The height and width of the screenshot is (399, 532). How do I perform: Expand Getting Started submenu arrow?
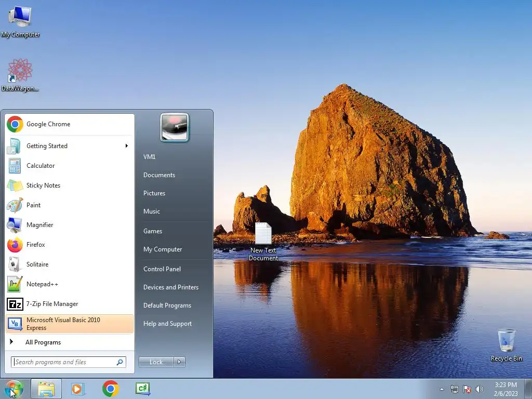pos(127,146)
